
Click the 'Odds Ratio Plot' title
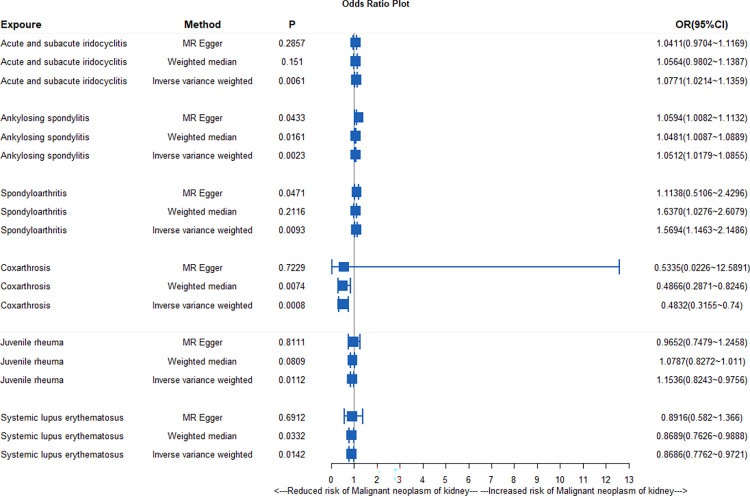point(375,5)
